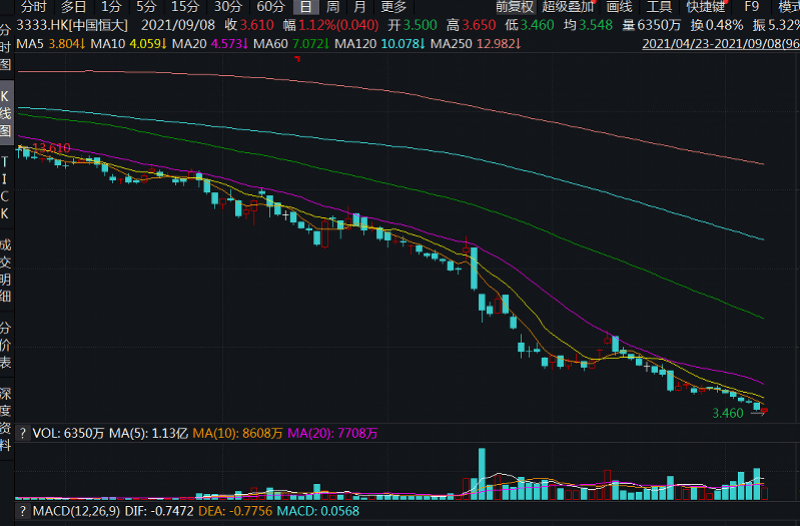Expand 更多 period options
This screenshot has height=526, width=800.
(x=393, y=6)
